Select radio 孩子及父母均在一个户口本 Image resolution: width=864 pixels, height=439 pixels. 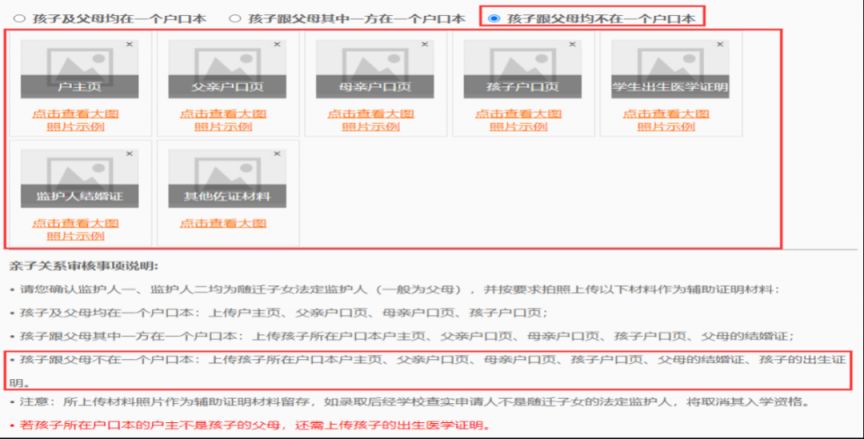click(19, 18)
